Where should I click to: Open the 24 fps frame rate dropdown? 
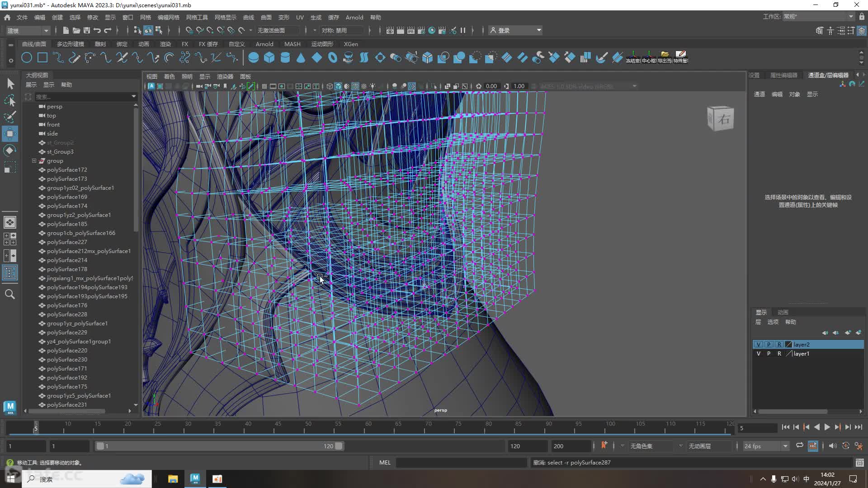(x=766, y=446)
